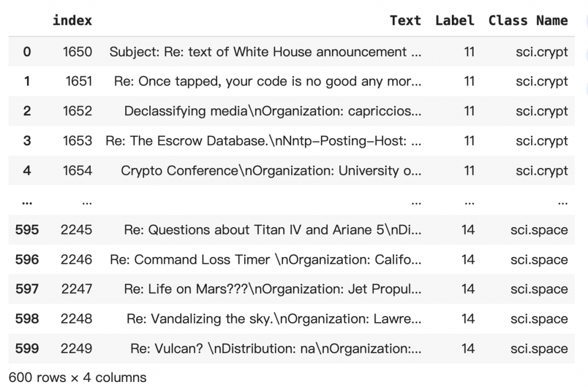Click the 'Once tapped, your code' text cell
The height and width of the screenshot is (390, 588).
[268, 81]
